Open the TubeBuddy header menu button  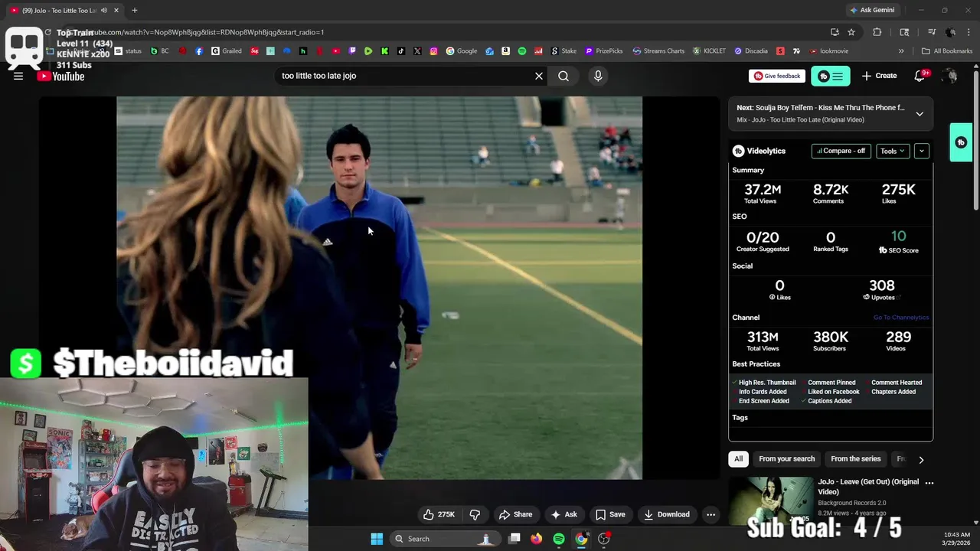pos(831,76)
